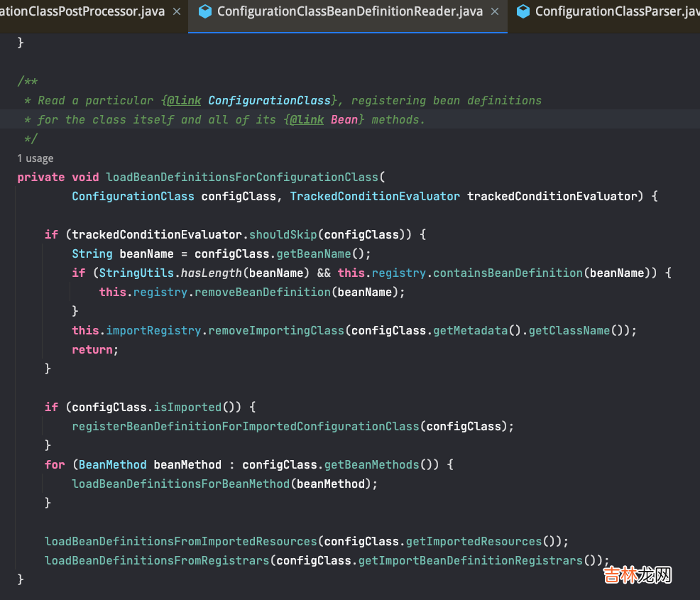Click the removeImportingClass method call
Viewport: 700px width, 600px height.
point(276,330)
